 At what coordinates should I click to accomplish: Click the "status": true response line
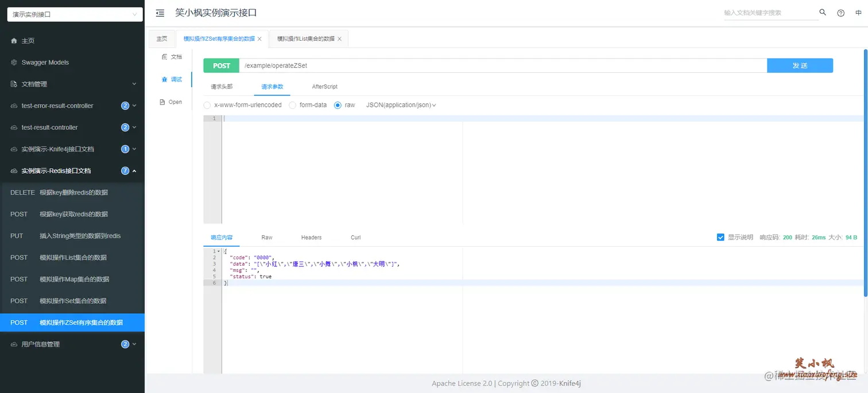tap(250, 277)
